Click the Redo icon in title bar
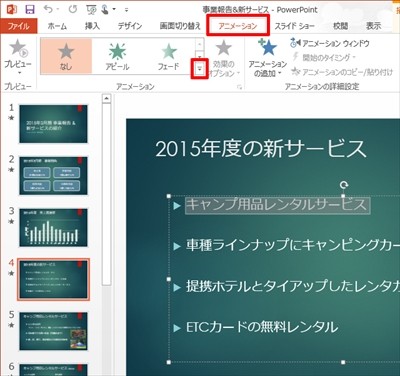This screenshot has width=400, height=376. click(73, 9)
